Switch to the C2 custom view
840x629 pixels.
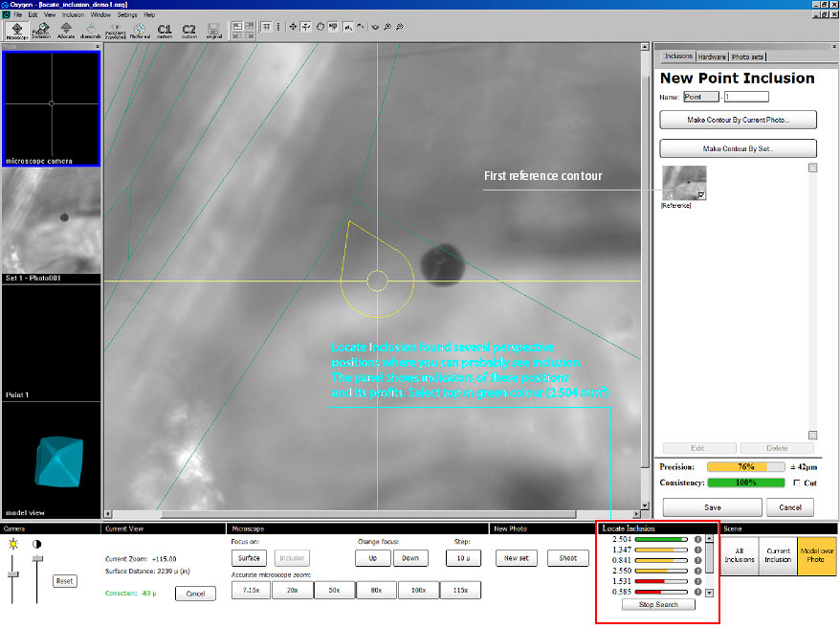(188, 30)
